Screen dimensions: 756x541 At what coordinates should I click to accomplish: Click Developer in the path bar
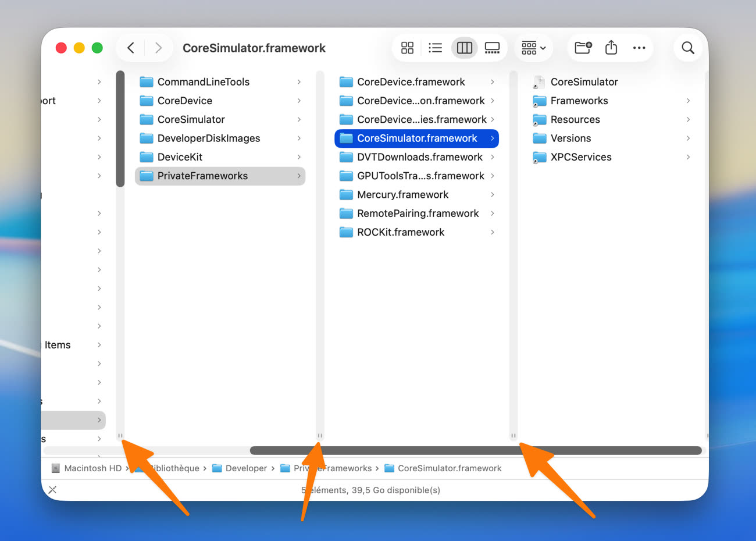click(245, 468)
